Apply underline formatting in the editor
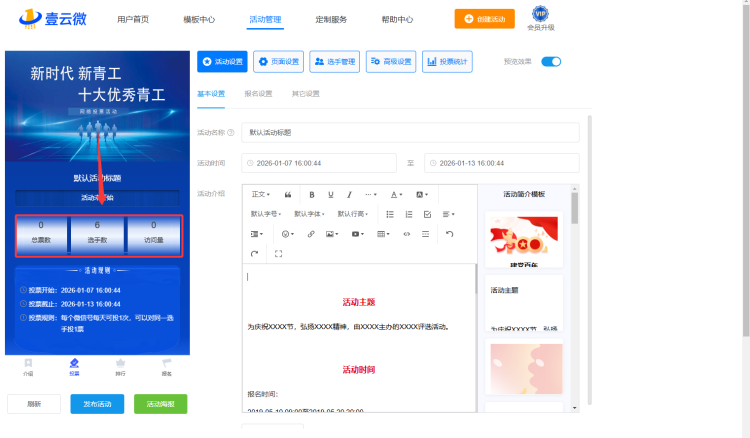The height and width of the screenshot is (438, 750). [x=330, y=194]
